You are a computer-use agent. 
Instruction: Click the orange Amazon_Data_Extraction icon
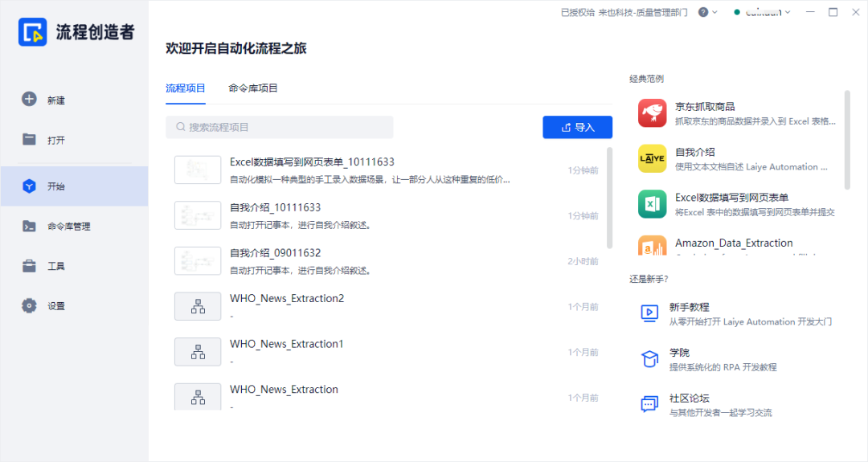click(x=652, y=245)
